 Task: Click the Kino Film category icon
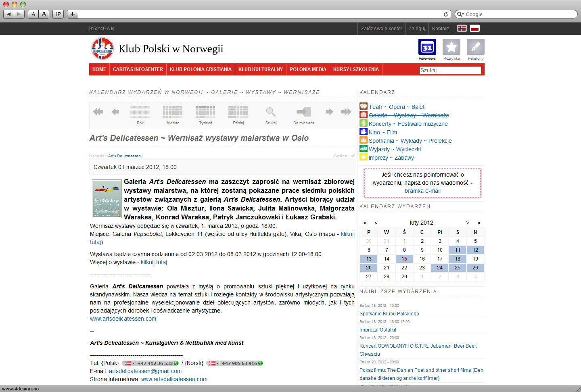[x=364, y=132]
